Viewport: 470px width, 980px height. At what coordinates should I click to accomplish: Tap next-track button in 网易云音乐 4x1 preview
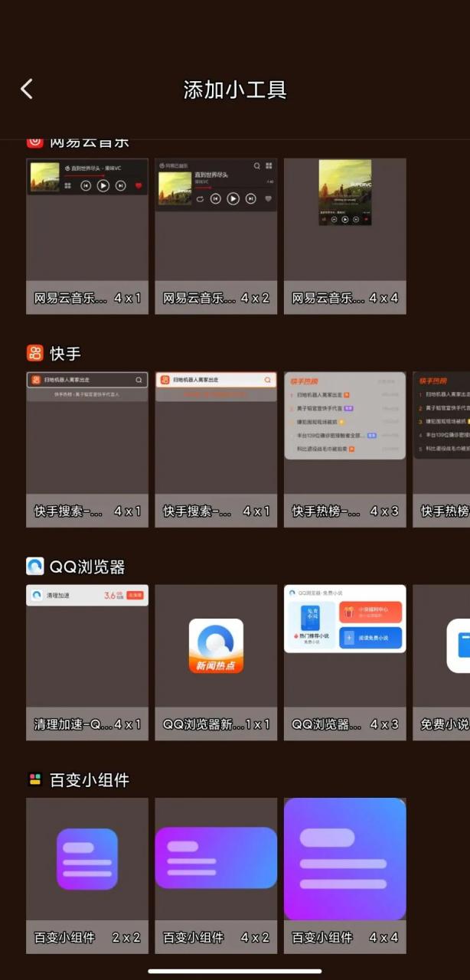pyautogui.click(x=121, y=185)
